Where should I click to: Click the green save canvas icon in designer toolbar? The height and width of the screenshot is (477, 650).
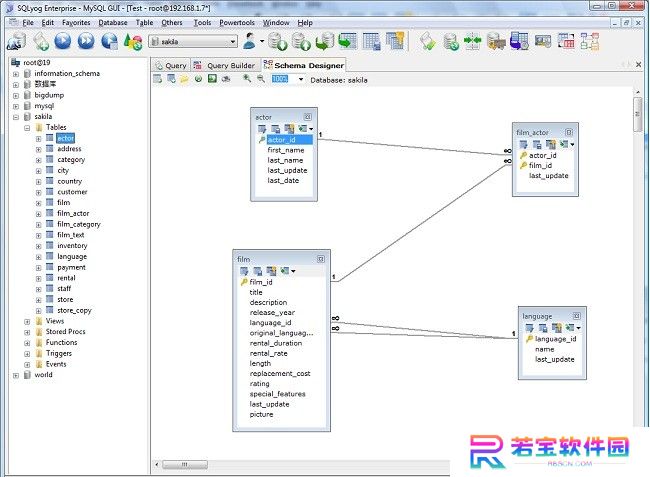(x=212, y=79)
